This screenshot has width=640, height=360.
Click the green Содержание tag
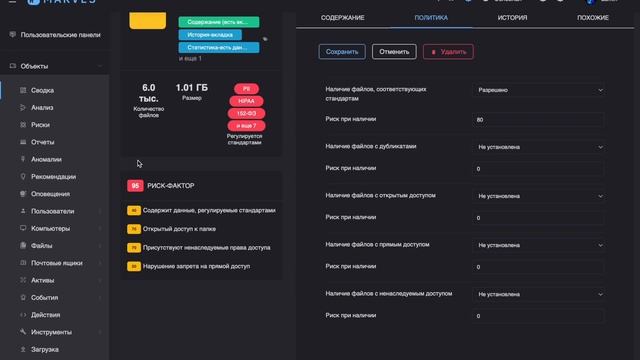coord(219,22)
